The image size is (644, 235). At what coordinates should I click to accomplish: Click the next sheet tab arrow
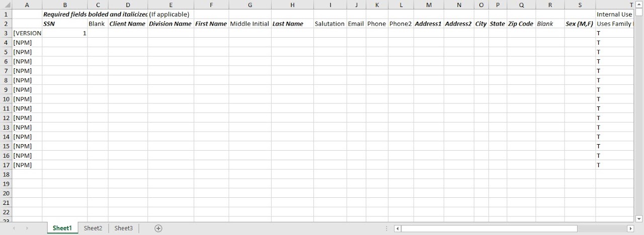(27, 228)
